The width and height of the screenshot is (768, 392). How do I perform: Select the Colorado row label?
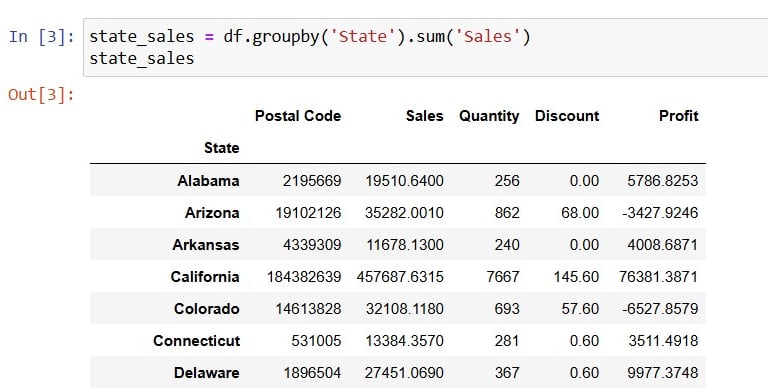pyautogui.click(x=207, y=309)
